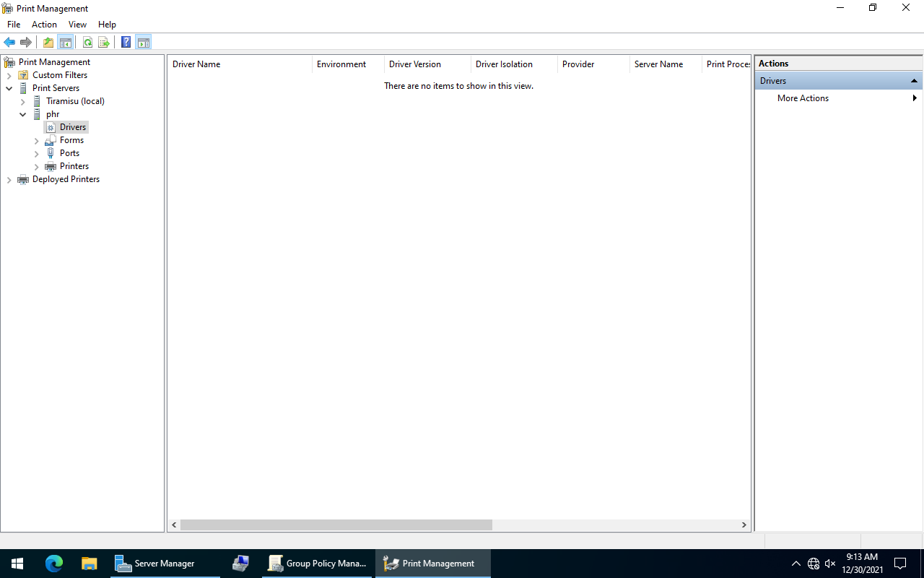Mute or unmute the system volume icon
The image size is (924, 578).
tap(830, 564)
